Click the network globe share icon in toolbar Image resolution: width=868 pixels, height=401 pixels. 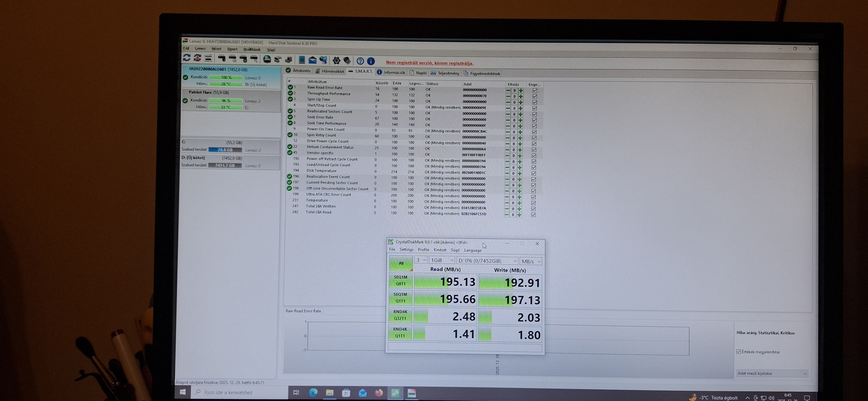tap(323, 60)
